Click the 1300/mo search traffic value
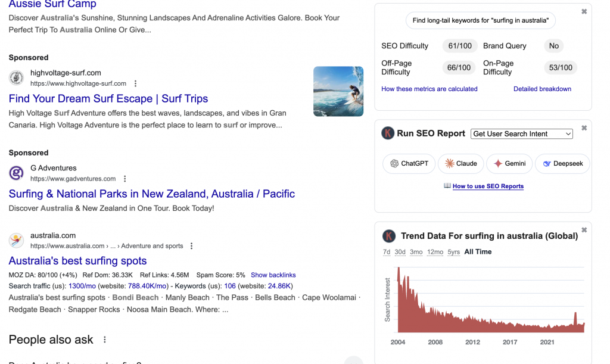The image size is (610, 364). [82, 286]
